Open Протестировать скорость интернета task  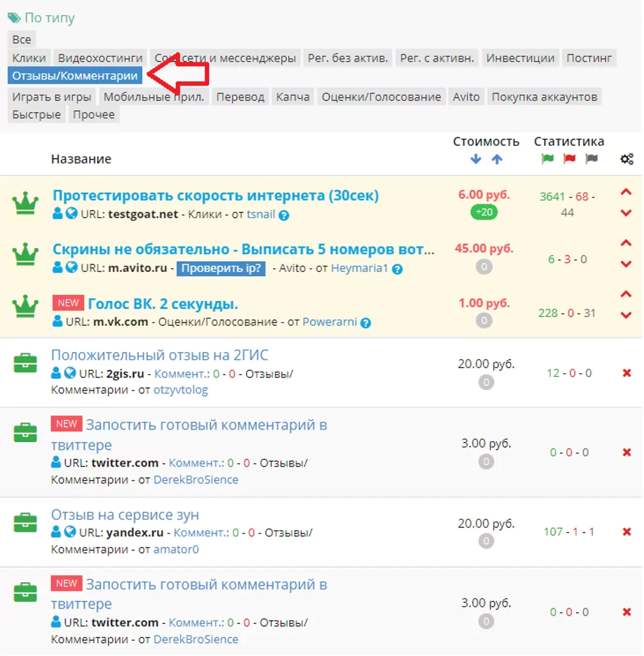tap(216, 195)
